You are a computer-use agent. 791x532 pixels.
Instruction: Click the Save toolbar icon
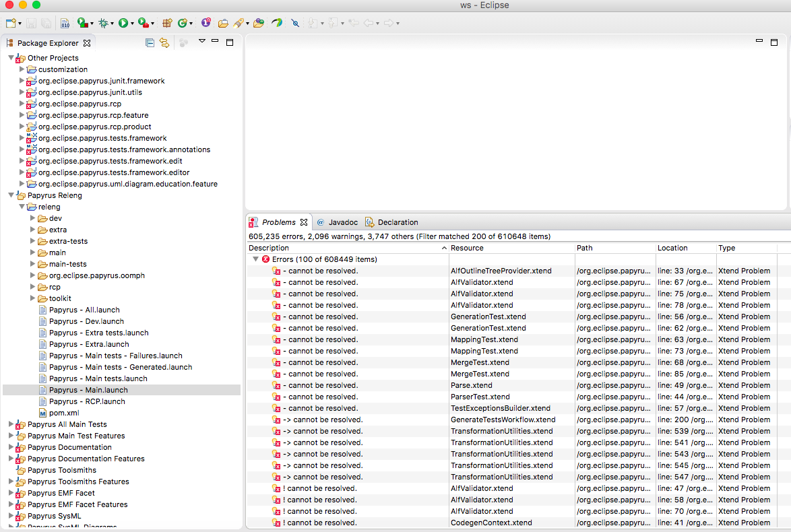pyautogui.click(x=31, y=23)
